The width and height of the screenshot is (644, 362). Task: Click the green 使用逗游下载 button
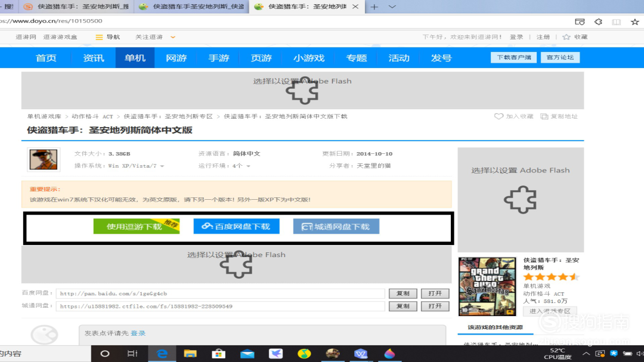(x=137, y=226)
